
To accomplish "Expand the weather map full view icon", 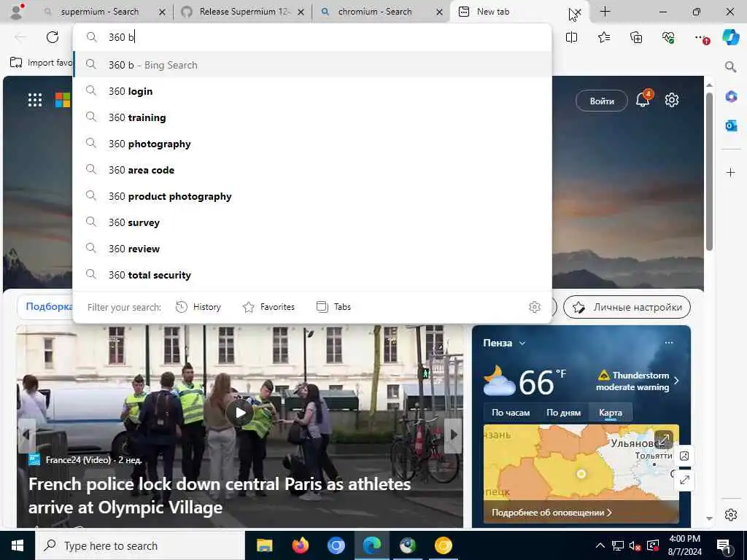I will [x=664, y=440].
